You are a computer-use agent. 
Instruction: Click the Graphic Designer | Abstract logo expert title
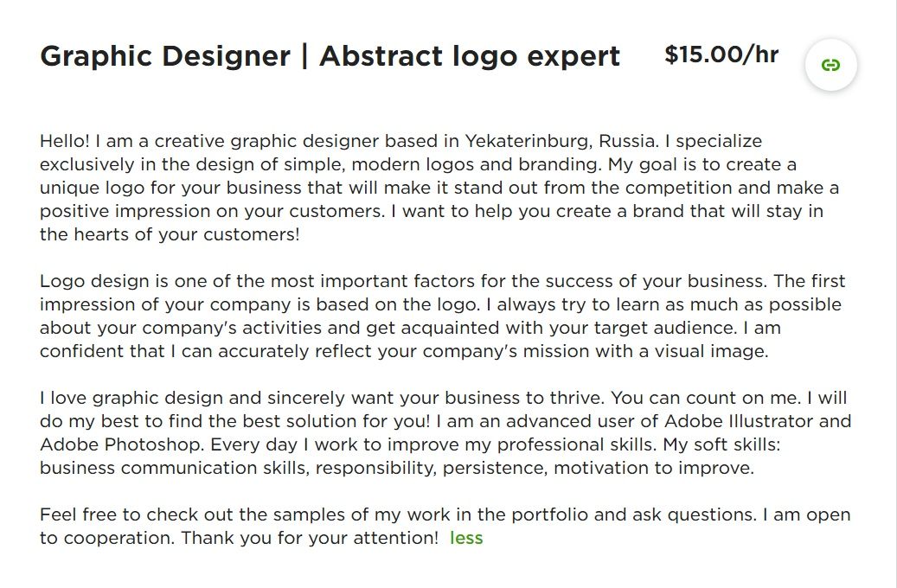click(330, 56)
